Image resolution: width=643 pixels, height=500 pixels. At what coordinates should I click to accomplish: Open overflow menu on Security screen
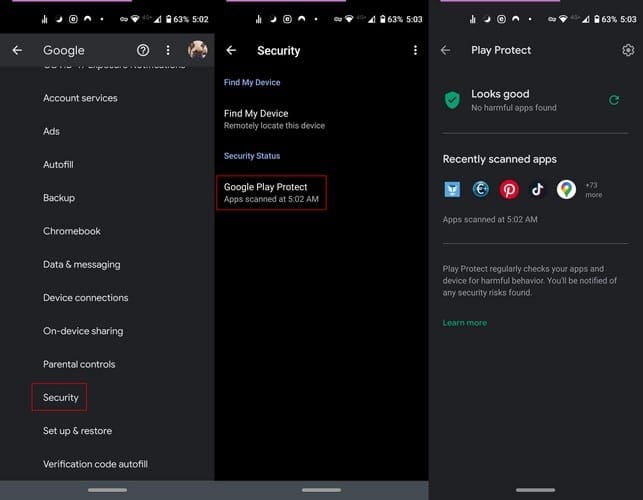[415, 50]
